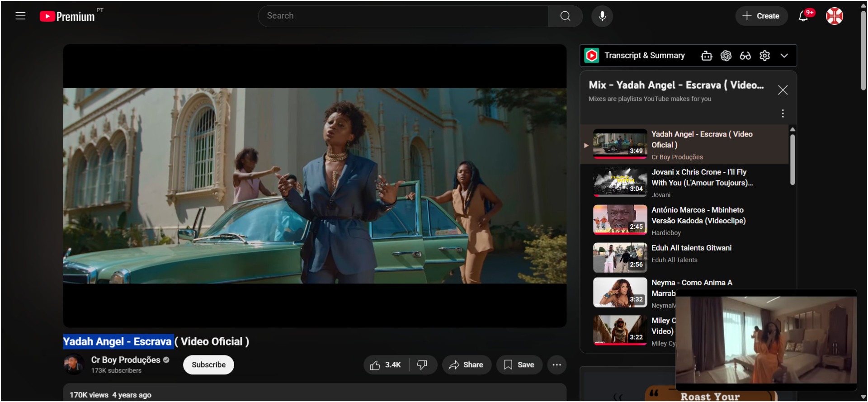Screen dimensions: 868x402
Task: Open Jovani I'll Fly With You thumbnail
Action: (620, 182)
